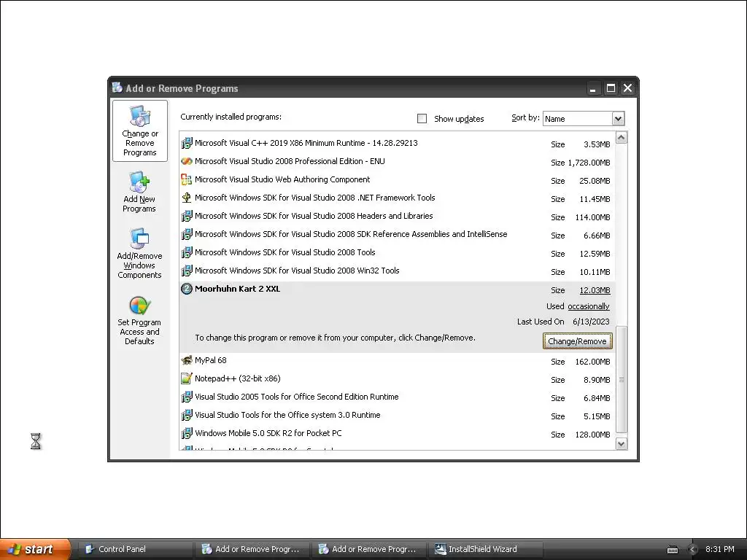Open the taskbar keyboard tray icon
This screenshot has width=747, height=560.
tap(672, 550)
